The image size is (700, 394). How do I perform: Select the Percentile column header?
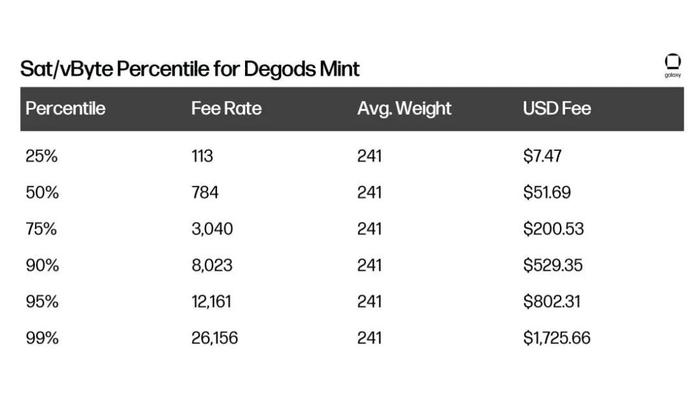pyautogui.click(x=65, y=108)
